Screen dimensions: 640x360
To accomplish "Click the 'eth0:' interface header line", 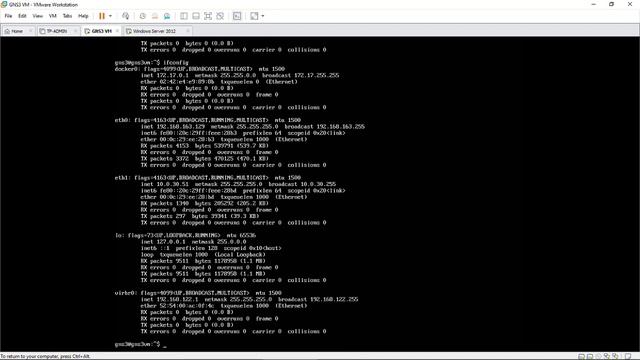I will (x=207, y=120).
